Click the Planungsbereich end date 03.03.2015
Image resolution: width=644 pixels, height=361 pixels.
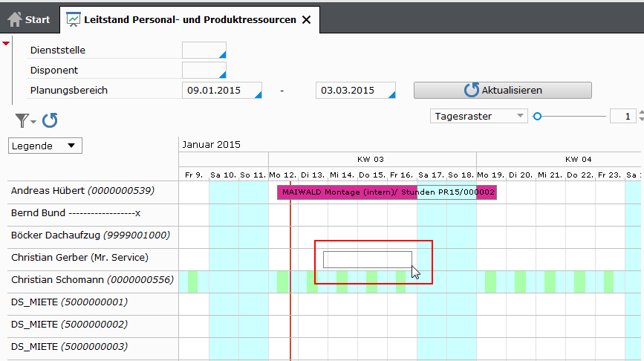(355, 91)
